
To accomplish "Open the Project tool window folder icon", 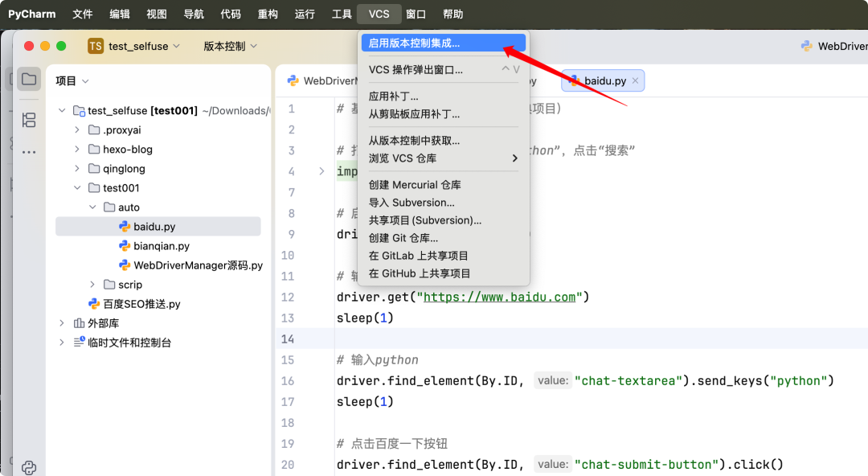I will (29, 80).
